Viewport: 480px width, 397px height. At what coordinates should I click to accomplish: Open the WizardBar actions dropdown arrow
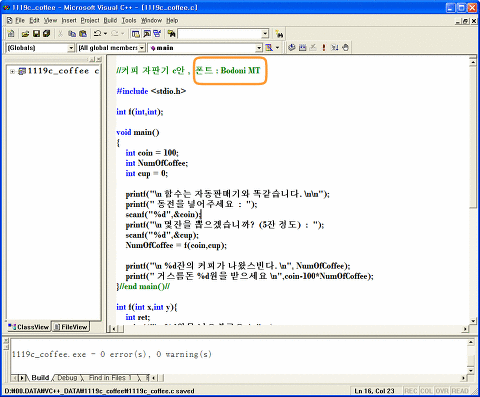pyautogui.click(x=277, y=48)
